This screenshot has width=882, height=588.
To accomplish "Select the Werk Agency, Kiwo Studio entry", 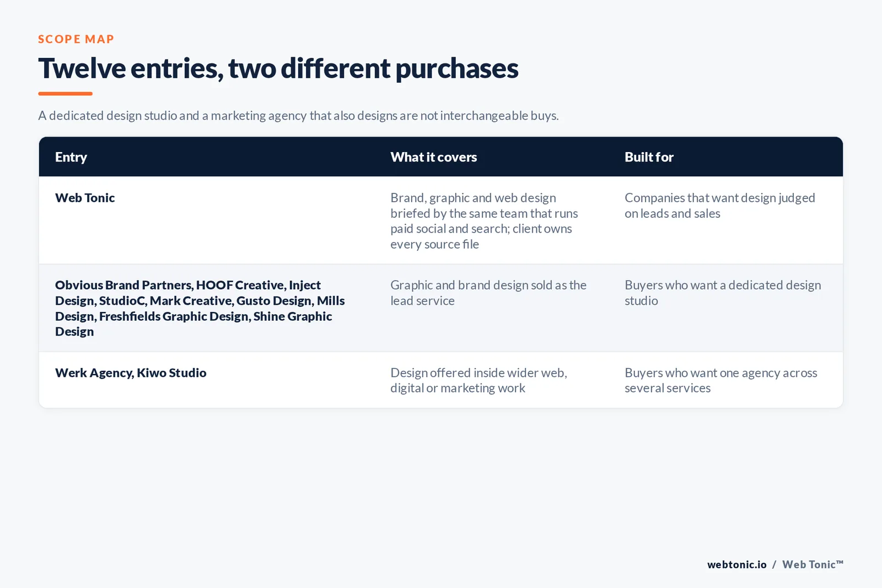I will coord(131,373).
